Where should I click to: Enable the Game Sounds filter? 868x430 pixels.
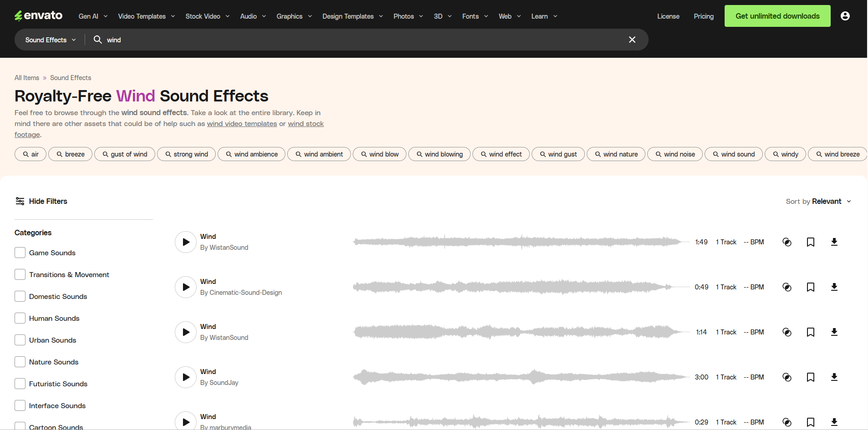20,252
